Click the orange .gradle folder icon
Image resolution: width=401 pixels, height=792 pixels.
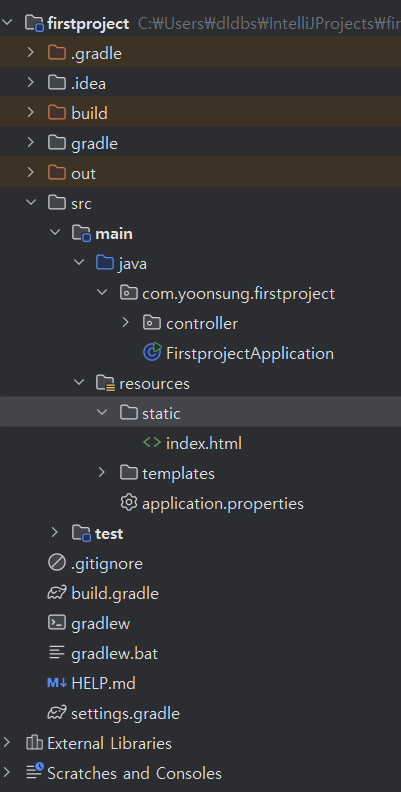click(x=57, y=53)
